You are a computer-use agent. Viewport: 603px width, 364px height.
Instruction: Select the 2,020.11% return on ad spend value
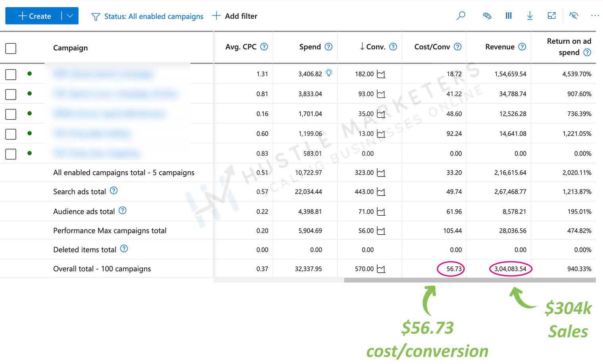coord(576,173)
